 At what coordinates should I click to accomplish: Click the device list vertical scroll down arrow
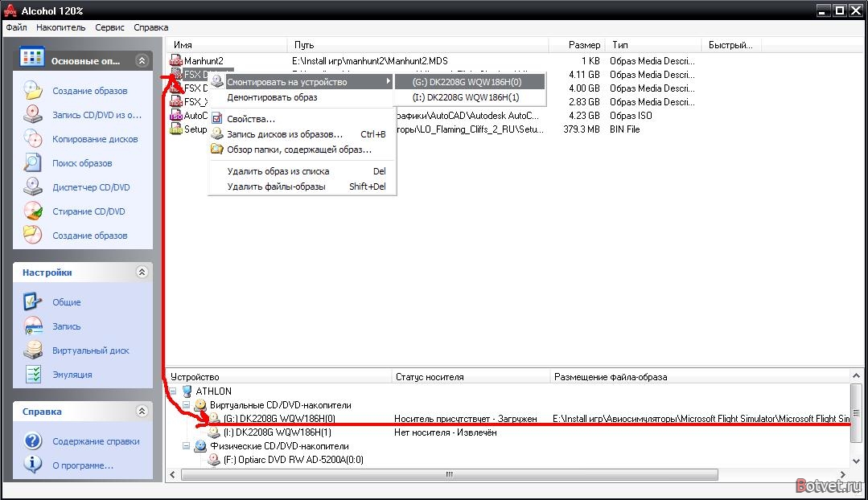(x=856, y=461)
